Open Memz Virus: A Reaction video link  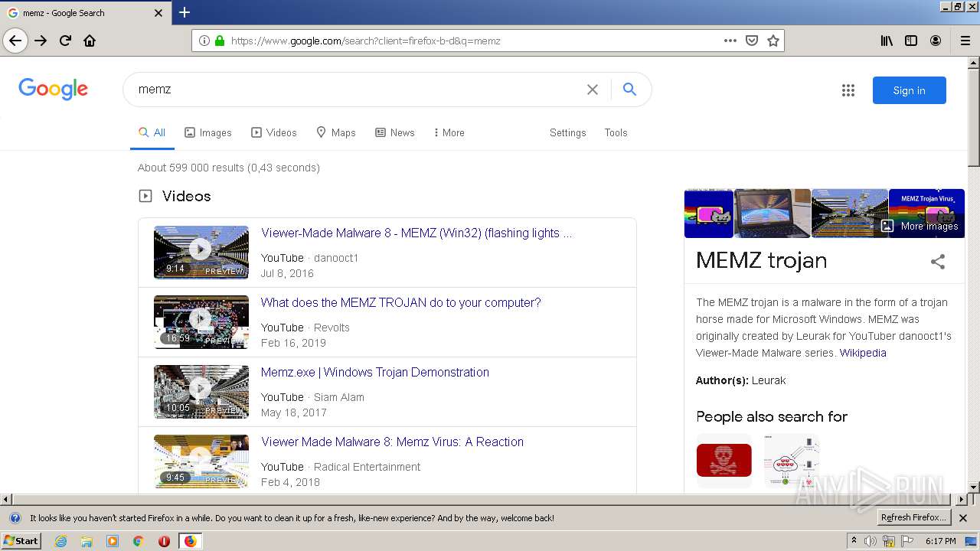[392, 442]
